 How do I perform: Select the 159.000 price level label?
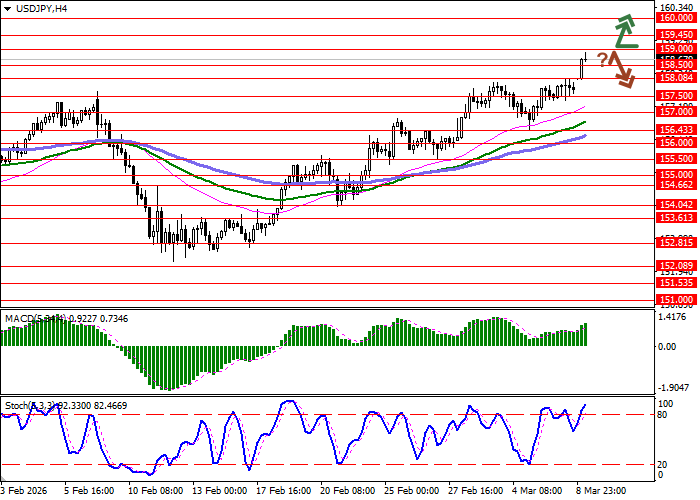coord(676,49)
